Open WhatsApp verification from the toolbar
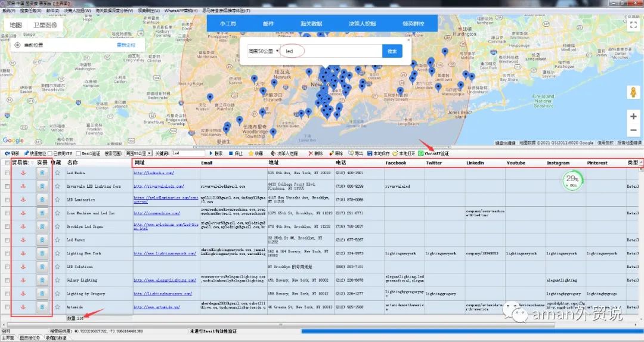Image resolution: width=644 pixels, height=342 pixels. 434,153
